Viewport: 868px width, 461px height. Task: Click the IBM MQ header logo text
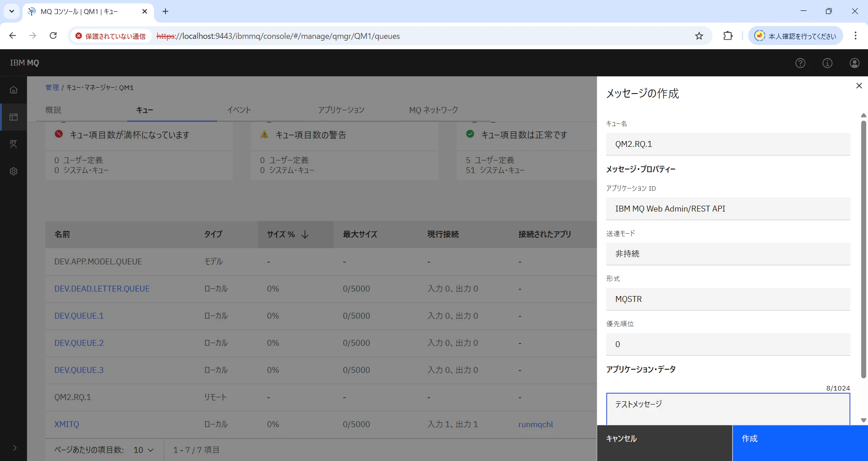[x=24, y=63]
